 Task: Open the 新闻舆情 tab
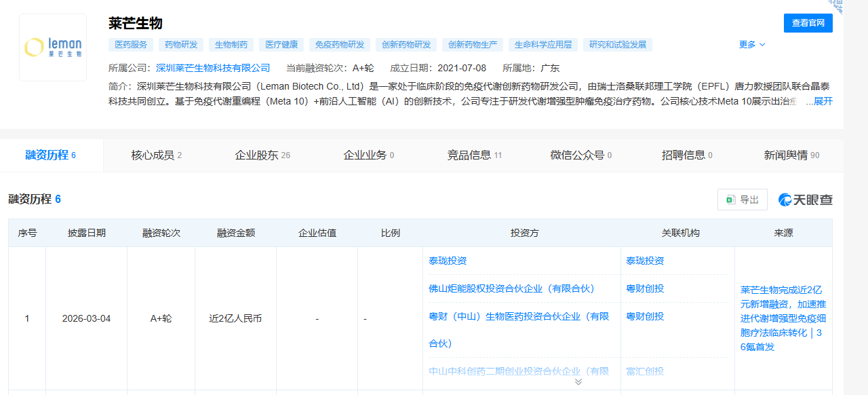pyautogui.click(x=791, y=155)
